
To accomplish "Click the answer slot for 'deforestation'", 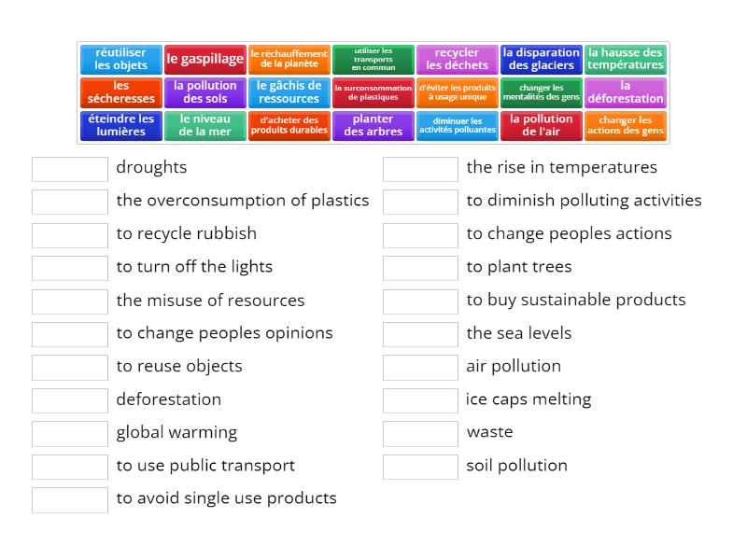I will [x=70, y=400].
